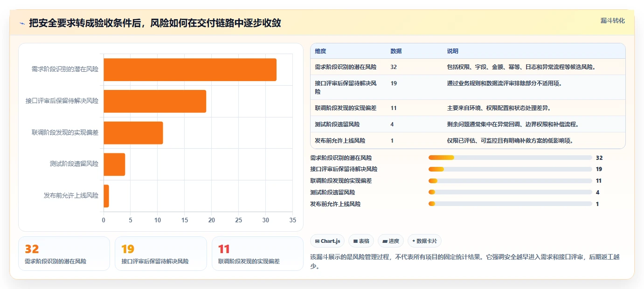
Task: Click table cell 接口评审后保留待解决风险 in 维度 column
Action: click(x=346, y=87)
